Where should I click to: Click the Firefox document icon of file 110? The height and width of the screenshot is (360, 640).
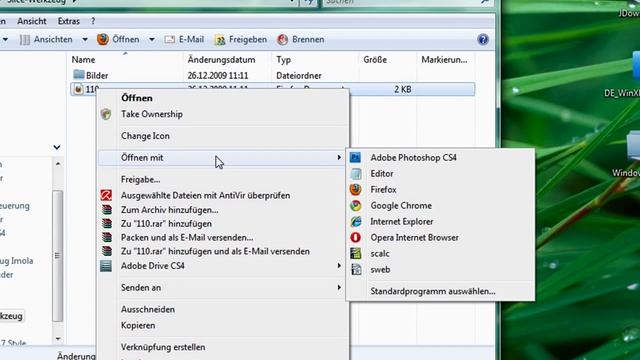coord(78,89)
